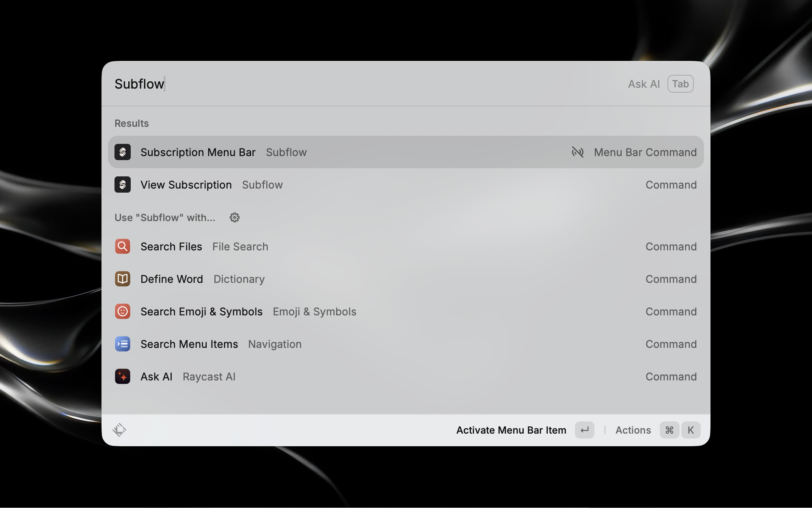Open the Actions panel
812x508 pixels.
pyautogui.click(x=633, y=430)
